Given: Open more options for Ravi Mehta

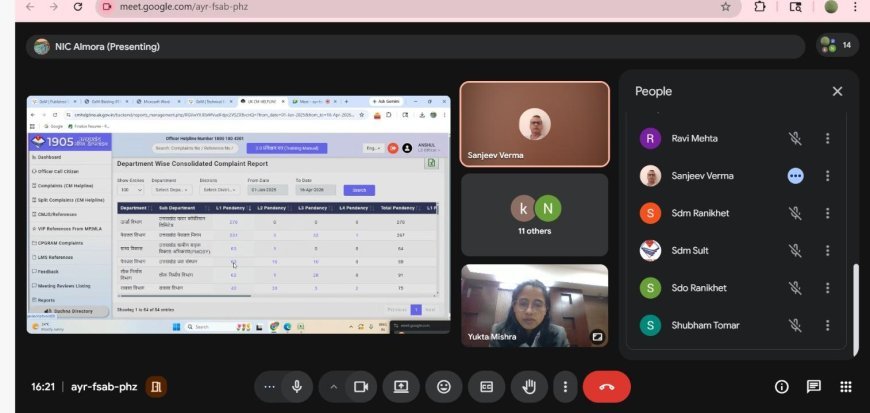Looking at the screenshot, I should coord(827,139).
